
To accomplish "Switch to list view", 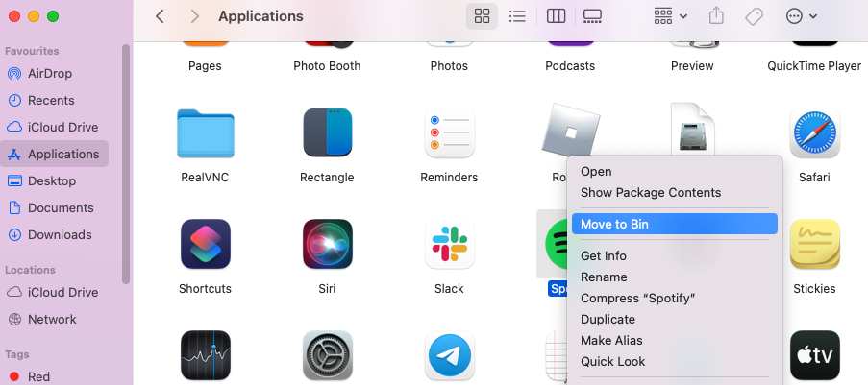I will 517,16.
